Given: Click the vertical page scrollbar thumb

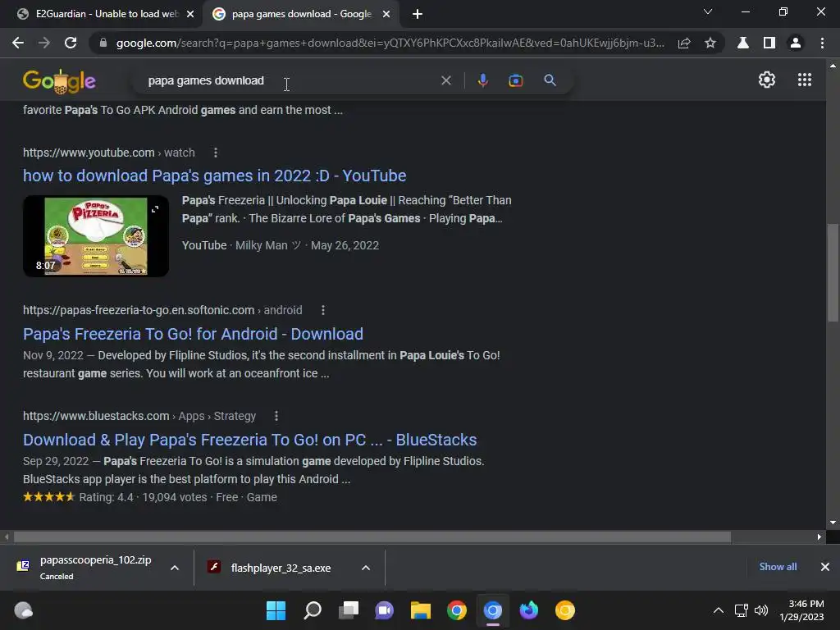Looking at the screenshot, I should pyautogui.click(x=833, y=273).
